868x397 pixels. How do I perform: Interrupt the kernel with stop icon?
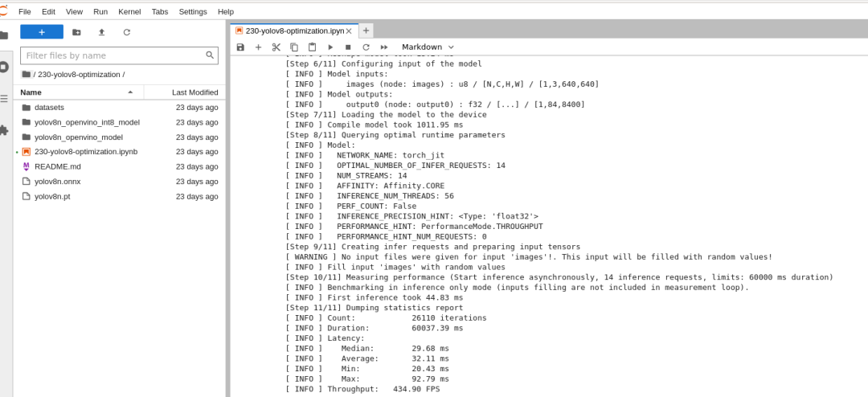coord(348,47)
